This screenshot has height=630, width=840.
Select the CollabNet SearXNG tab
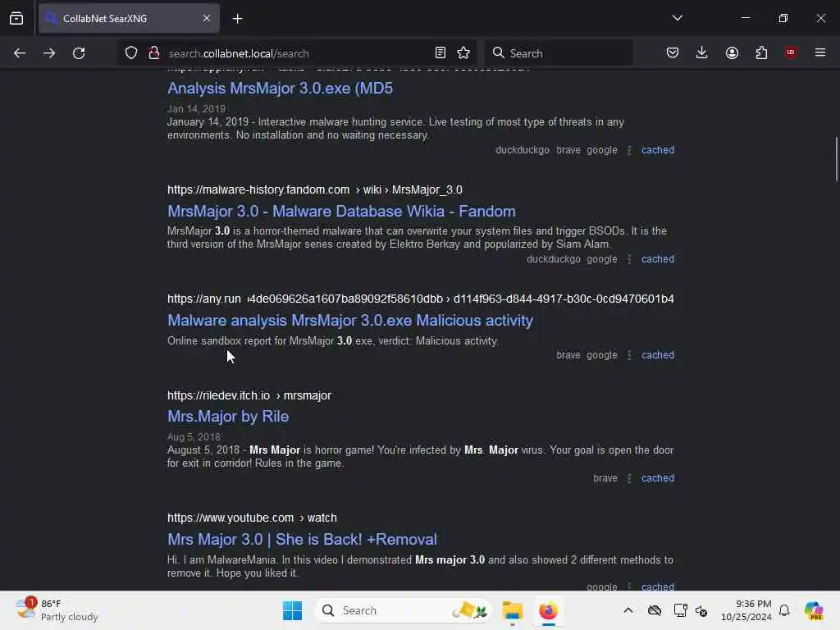(x=129, y=18)
